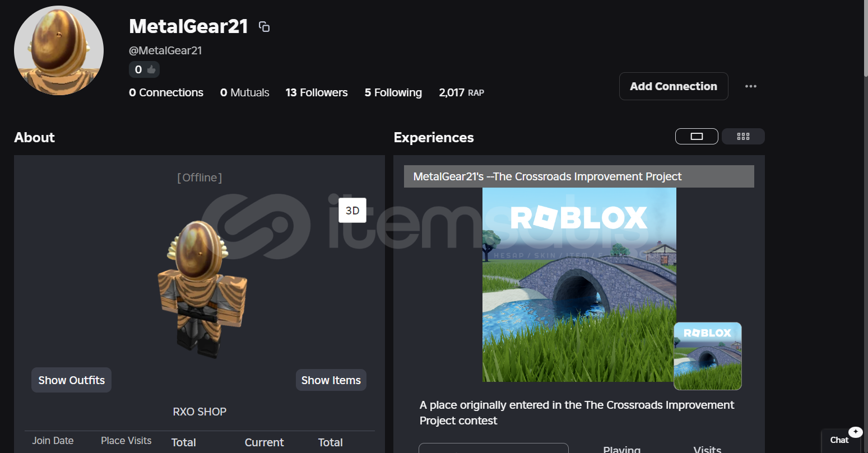Click the Add Connection button

pos(674,86)
